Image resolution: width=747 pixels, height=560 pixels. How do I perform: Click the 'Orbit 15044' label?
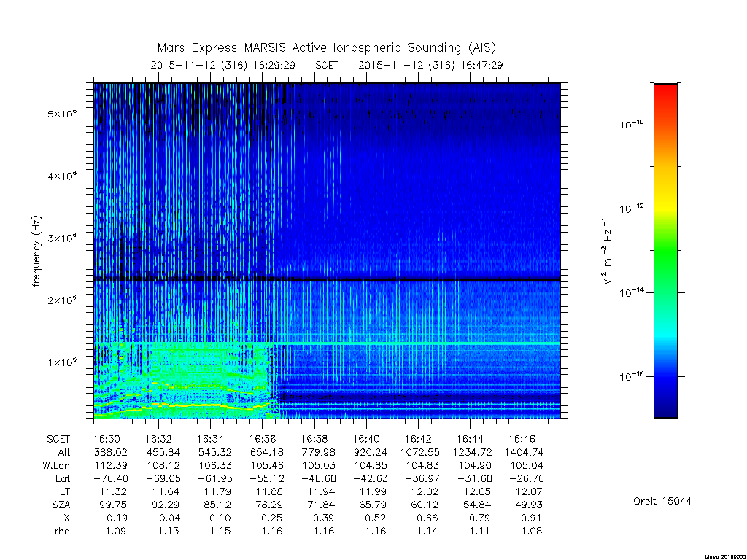pyautogui.click(x=662, y=501)
